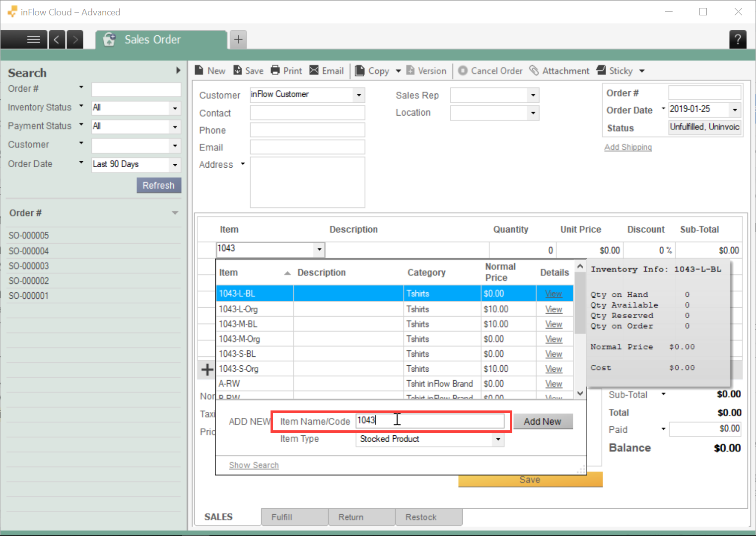This screenshot has width=756, height=536.
Task: View details for 1043-S-Org
Action: 553,369
